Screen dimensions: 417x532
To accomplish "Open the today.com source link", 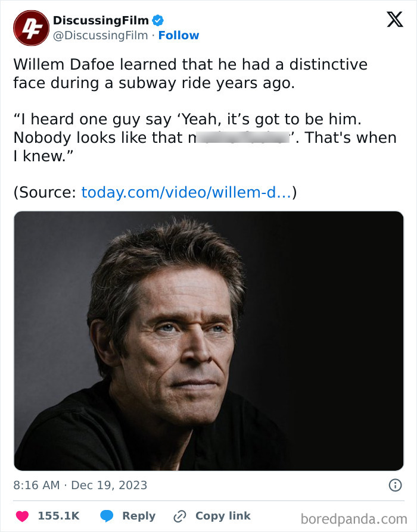I will 186,192.
